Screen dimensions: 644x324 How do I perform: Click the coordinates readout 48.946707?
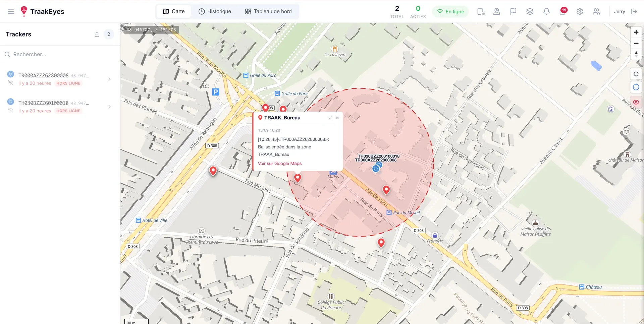coord(151,30)
